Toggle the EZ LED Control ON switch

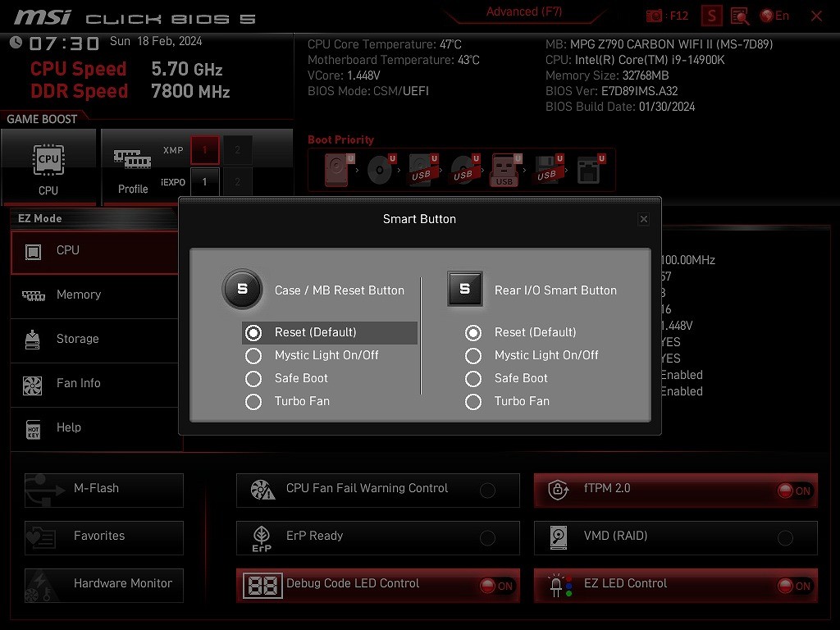click(x=795, y=586)
